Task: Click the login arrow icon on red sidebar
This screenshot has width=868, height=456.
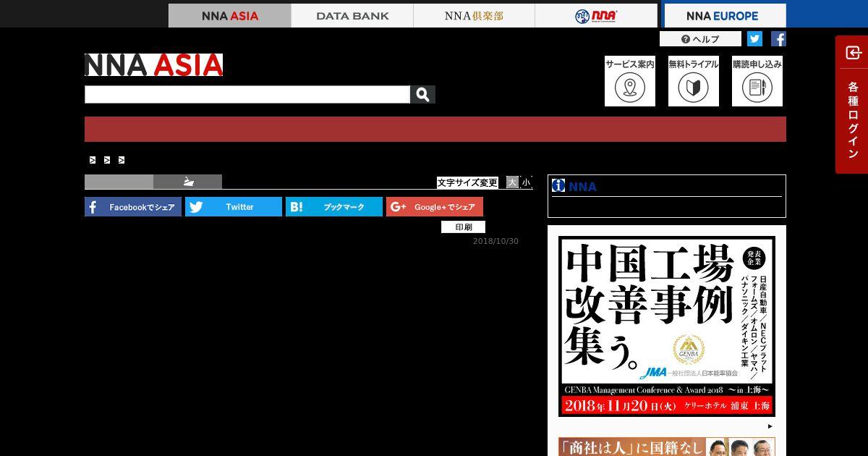Action: click(x=853, y=53)
